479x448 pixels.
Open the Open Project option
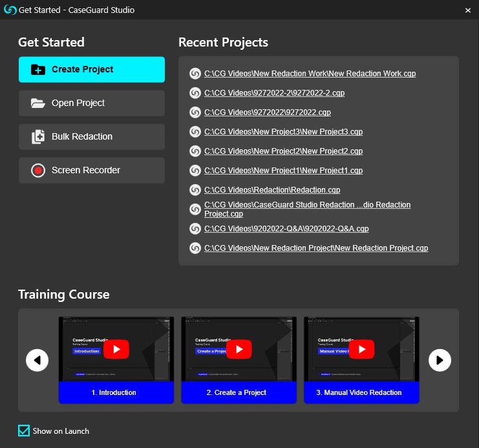coord(92,103)
